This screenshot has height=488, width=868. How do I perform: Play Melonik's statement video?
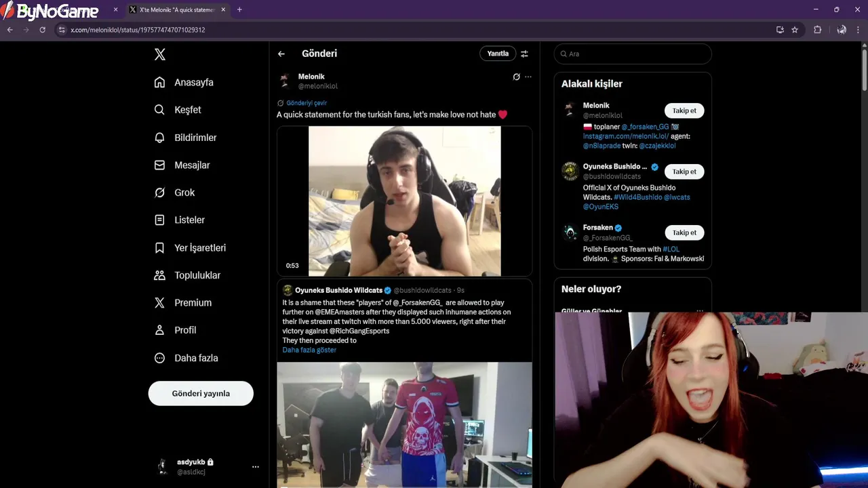tap(404, 201)
